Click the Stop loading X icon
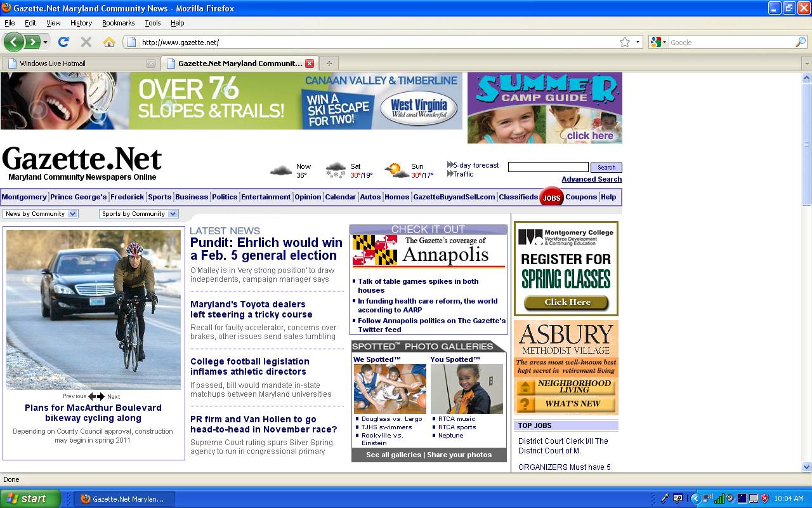The height and width of the screenshot is (508, 812). (x=86, y=42)
